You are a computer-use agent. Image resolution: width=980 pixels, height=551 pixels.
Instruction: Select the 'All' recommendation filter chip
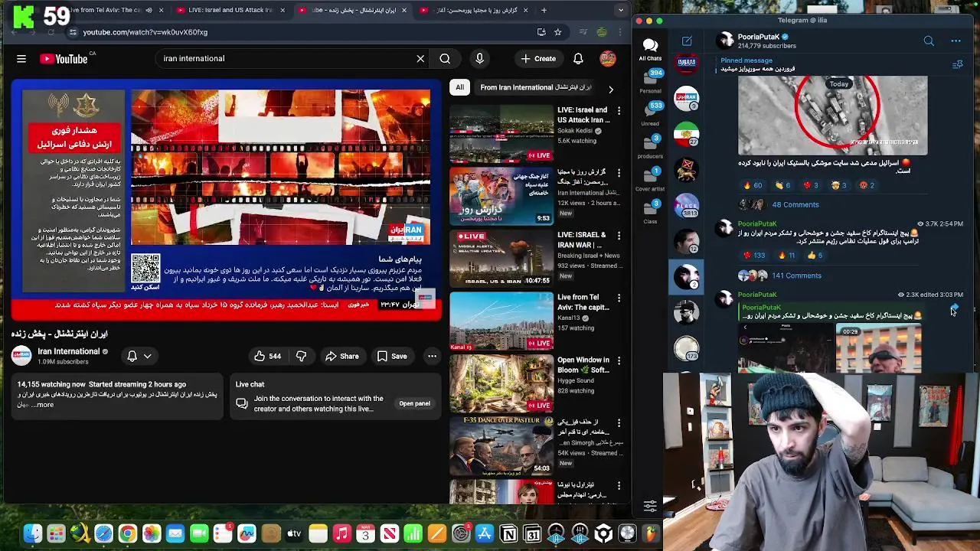(x=459, y=87)
